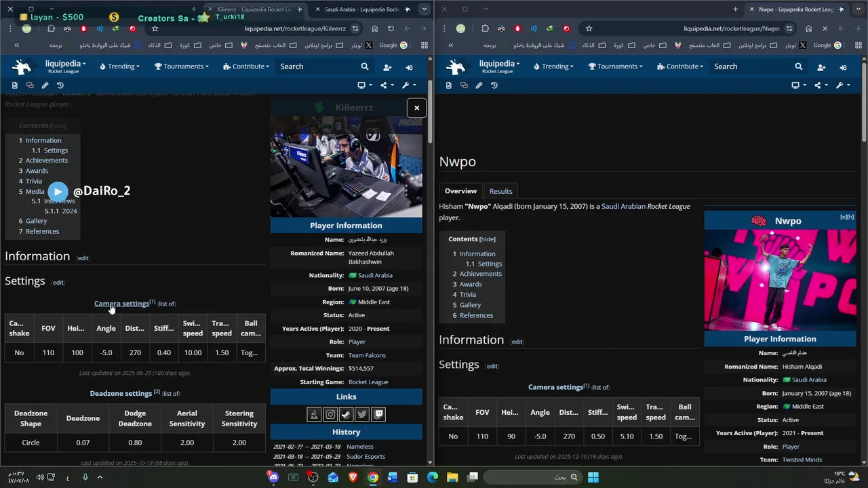Viewport: 868px width, 488px height.
Task: Click the create account icon in Nwpo window
Action: 821,67
